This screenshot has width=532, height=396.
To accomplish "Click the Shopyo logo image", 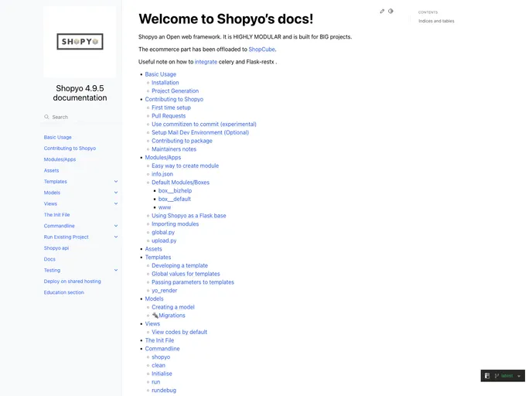I will click(80, 42).
